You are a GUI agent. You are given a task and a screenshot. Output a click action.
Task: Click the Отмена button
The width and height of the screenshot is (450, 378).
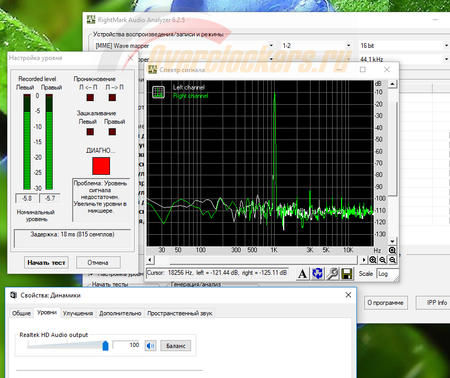pos(98,263)
